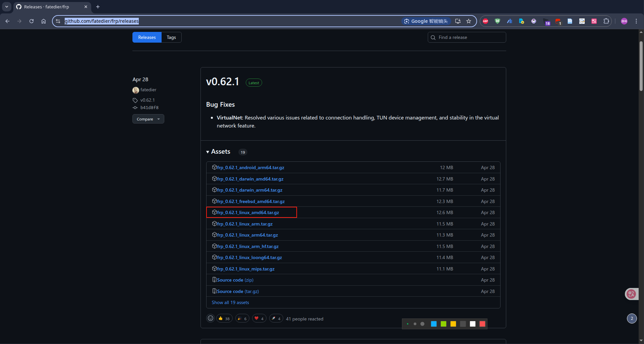Pick the yellow color swatch
644x344 pixels.
coord(453,324)
